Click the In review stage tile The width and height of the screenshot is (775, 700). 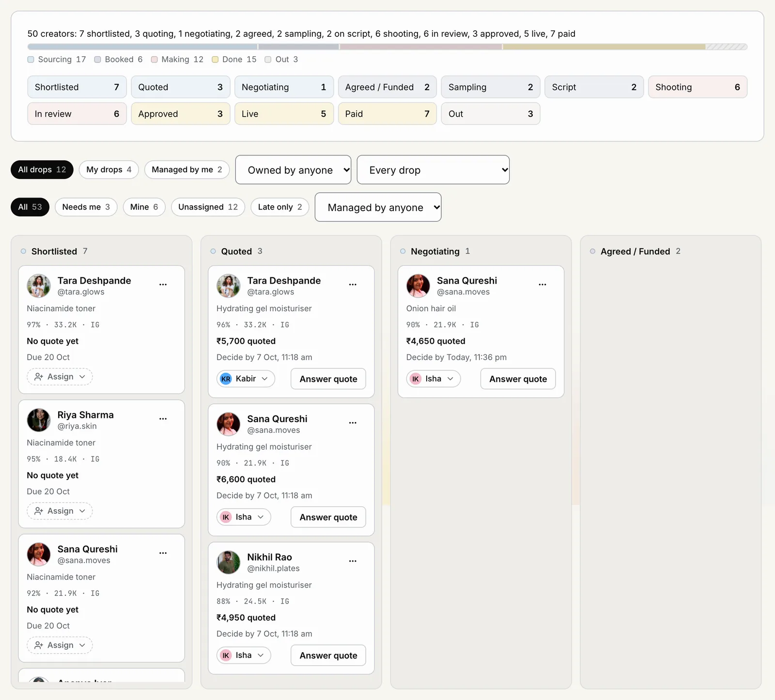point(77,114)
